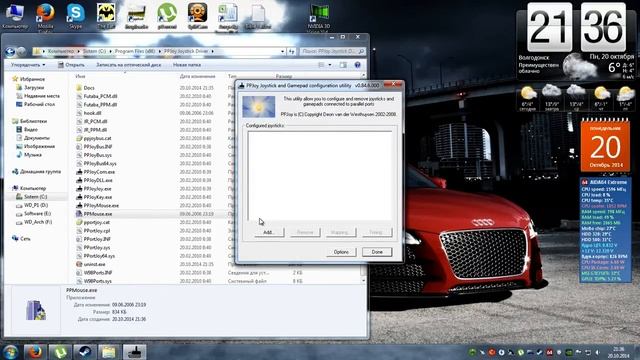The image size is (640, 360).
Task: Click Новая папка in Explorer toolbar
Action: click(x=187, y=65)
